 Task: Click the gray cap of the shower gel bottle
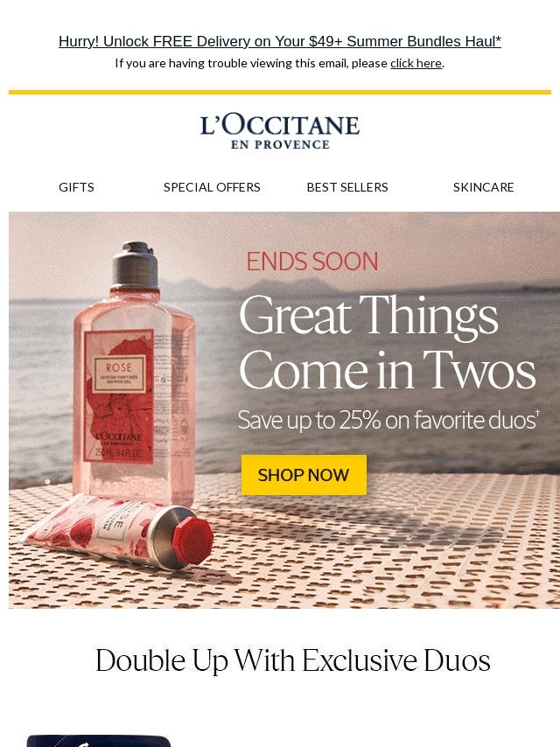tap(135, 264)
